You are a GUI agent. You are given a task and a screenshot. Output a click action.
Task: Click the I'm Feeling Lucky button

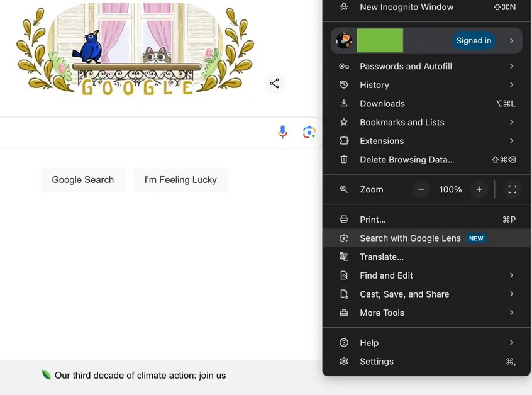tap(180, 179)
